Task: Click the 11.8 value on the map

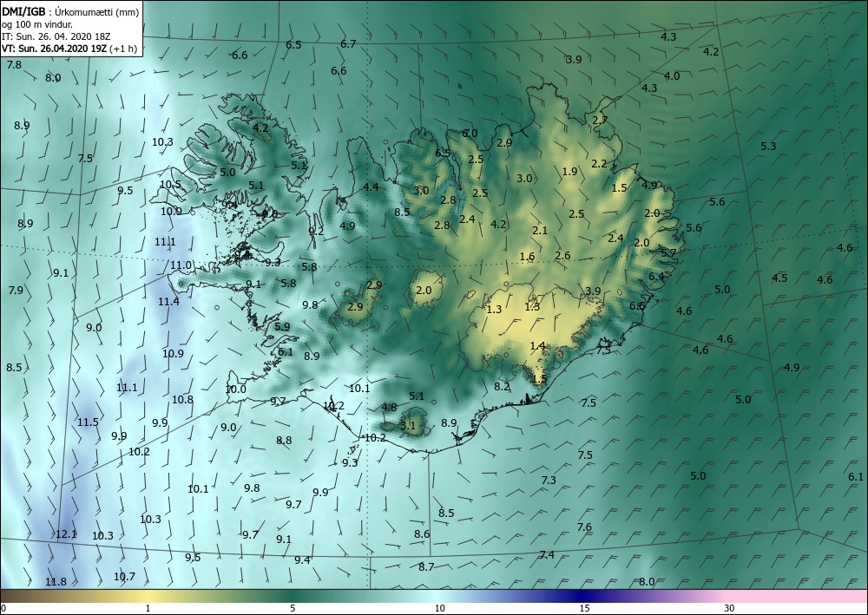Action: [56, 582]
